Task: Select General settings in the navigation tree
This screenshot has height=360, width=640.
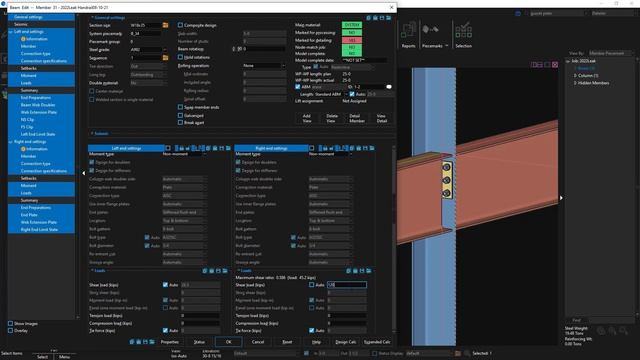Action: tap(28, 17)
